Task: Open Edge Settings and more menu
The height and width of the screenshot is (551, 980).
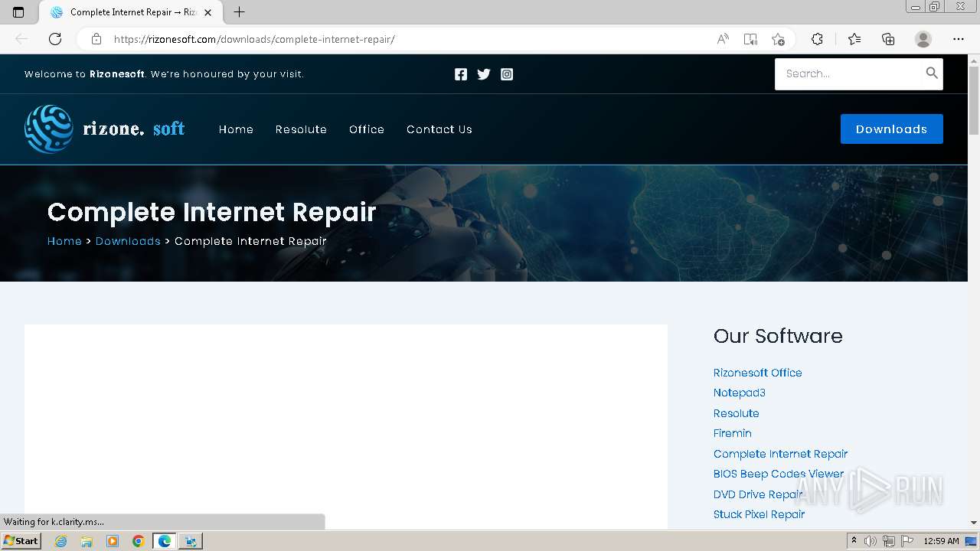Action: coord(959,39)
